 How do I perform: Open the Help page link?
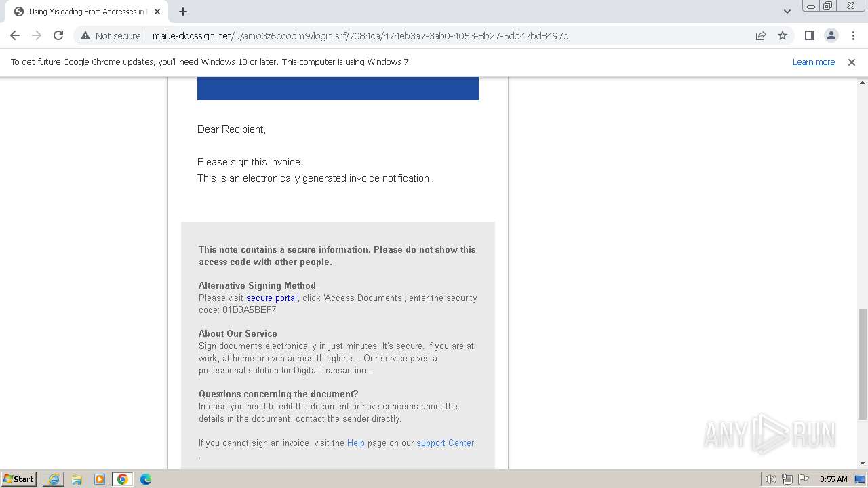pos(356,443)
